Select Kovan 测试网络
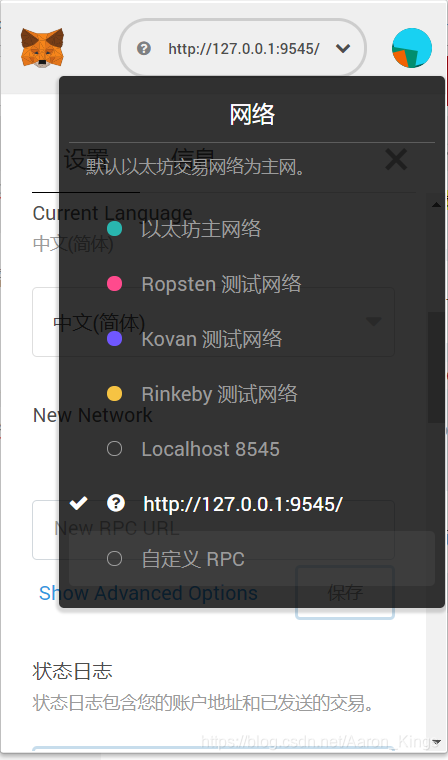 coord(252,339)
